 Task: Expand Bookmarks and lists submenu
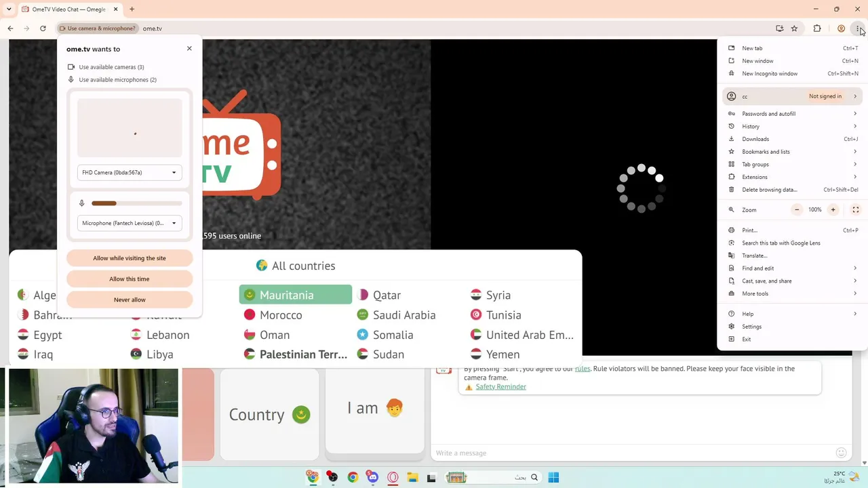click(792, 152)
